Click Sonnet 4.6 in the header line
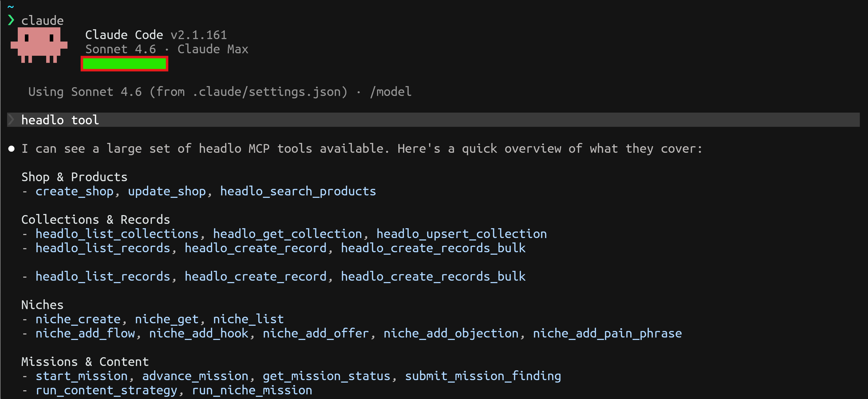This screenshot has width=868, height=399. (x=121, y=49)
